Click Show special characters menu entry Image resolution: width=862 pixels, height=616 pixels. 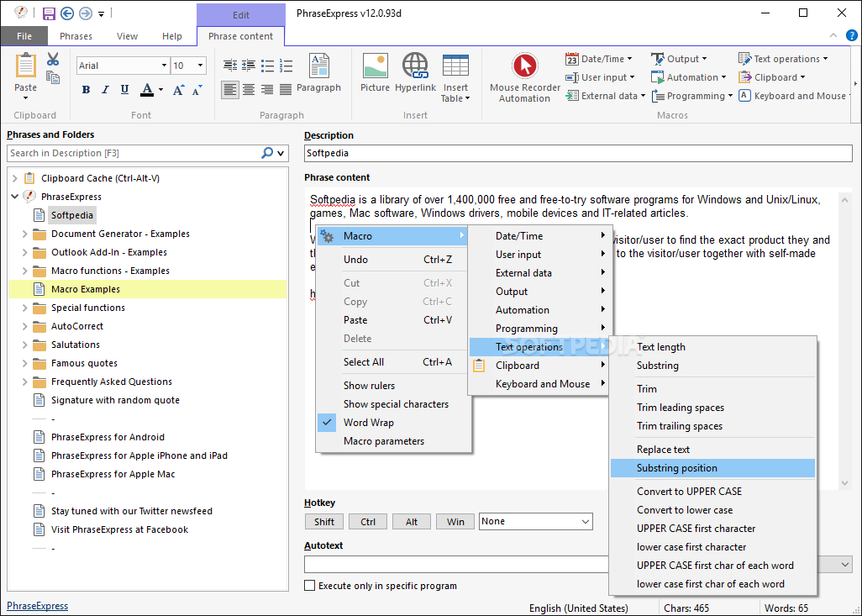394,404
